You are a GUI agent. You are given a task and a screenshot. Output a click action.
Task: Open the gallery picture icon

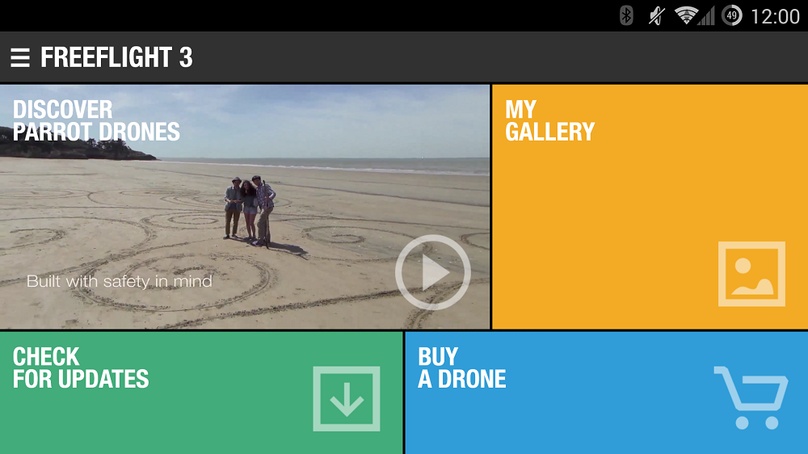[x=752, y=274]
